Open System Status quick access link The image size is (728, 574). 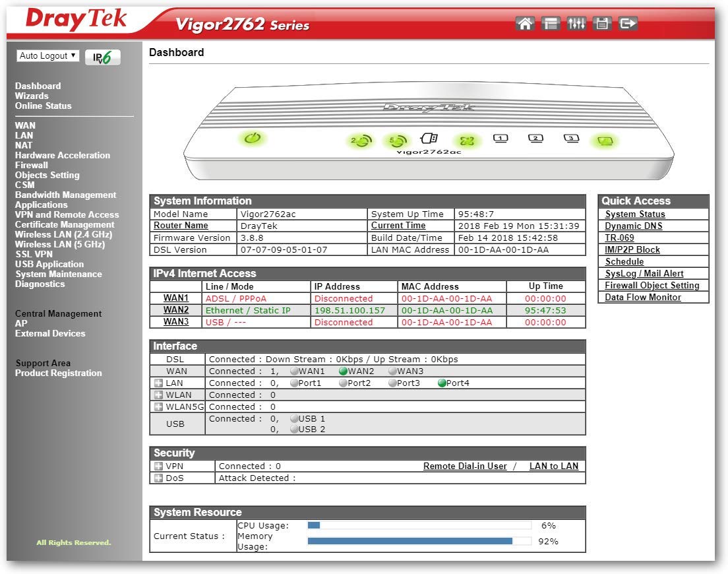(x=635, y=214)
